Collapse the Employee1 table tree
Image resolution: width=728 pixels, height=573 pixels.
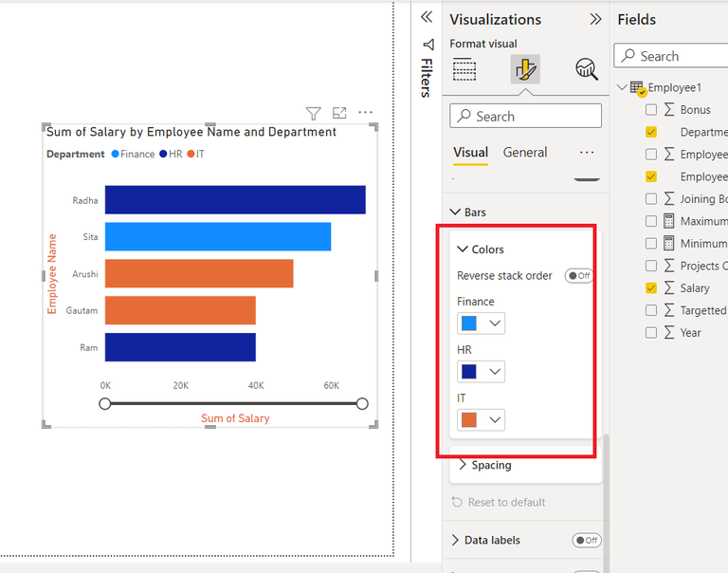[622, 87]
